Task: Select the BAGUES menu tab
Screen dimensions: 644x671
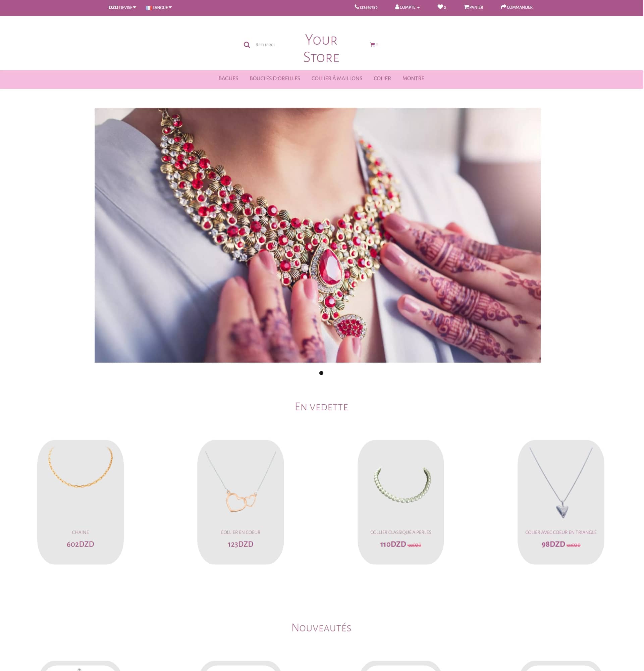Action: click(228, 79)
